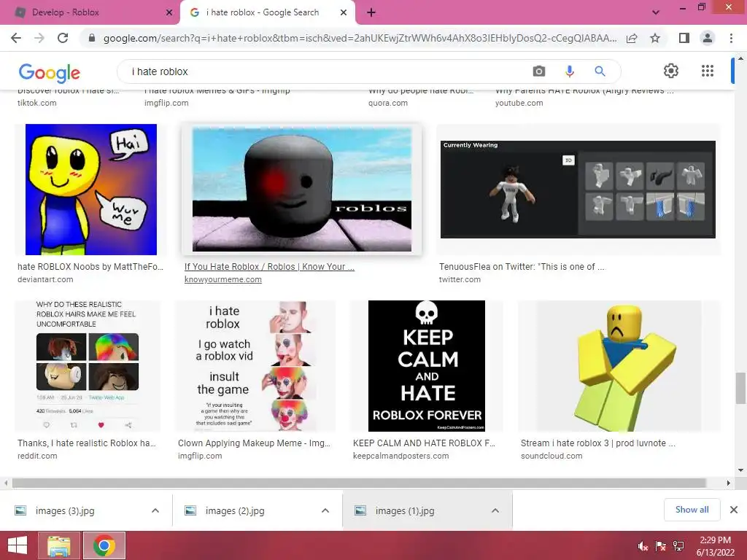The height and width of the screenshot is (560, 747).
Task: Select the clown makeup meme thumbnail
Action: tap(255, 366)
